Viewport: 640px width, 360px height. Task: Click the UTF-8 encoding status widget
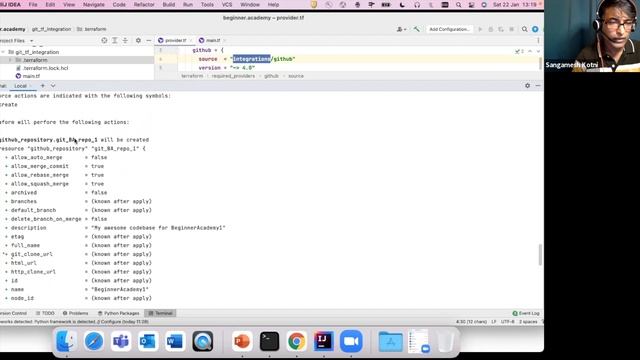pyautogui.click(x=507, y=322)
